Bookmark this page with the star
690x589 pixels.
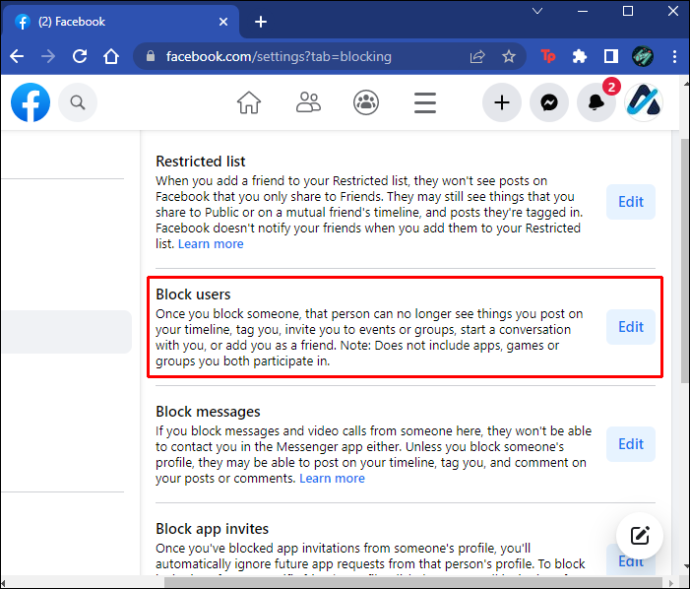(509, 56)
